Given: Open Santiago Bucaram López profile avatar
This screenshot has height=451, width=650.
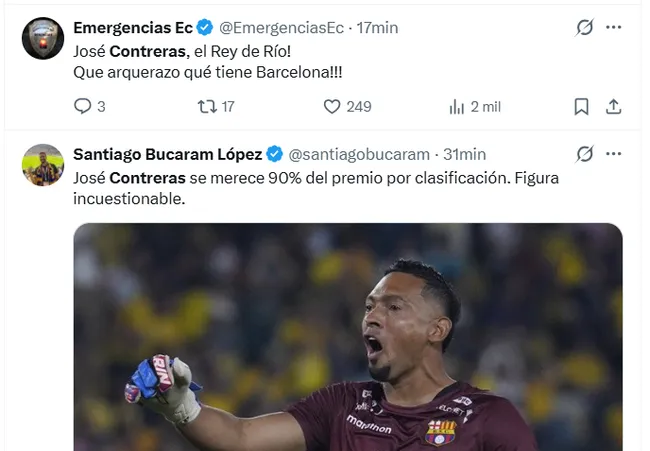Looking at the screenshot, I should pyautogui.click(x=43, y=165).
